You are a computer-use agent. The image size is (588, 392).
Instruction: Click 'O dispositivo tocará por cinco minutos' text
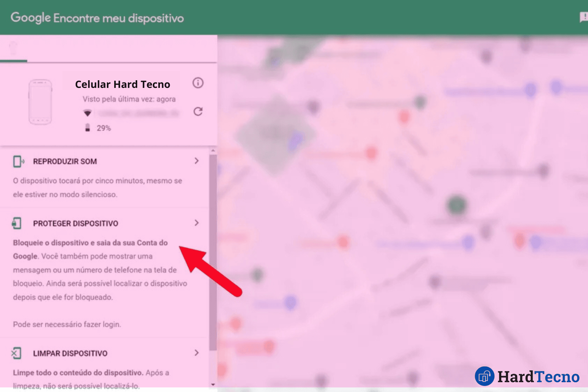[97, 187]
